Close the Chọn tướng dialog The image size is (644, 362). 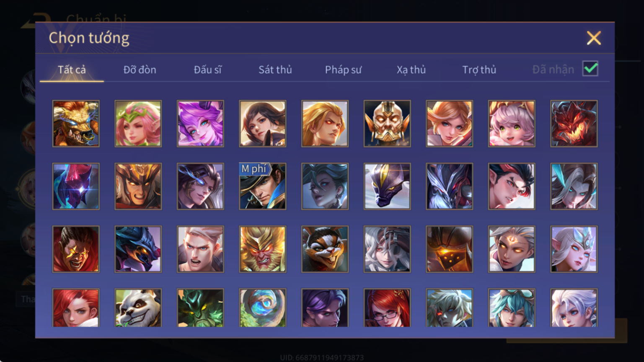[x=594, y=38]
